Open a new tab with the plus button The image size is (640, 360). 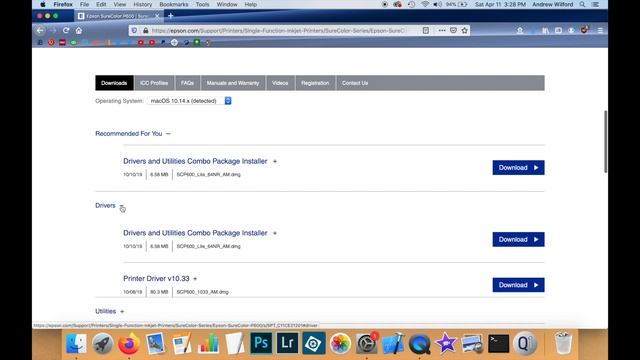[171, 16]
